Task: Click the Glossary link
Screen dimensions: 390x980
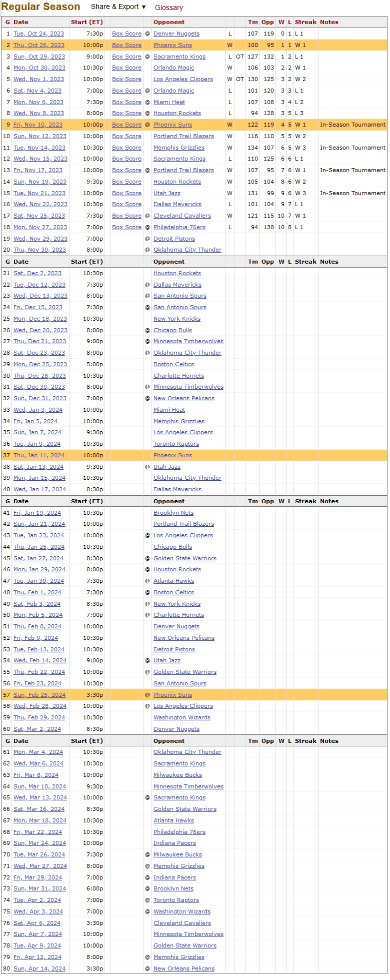Action: (168, 8)
